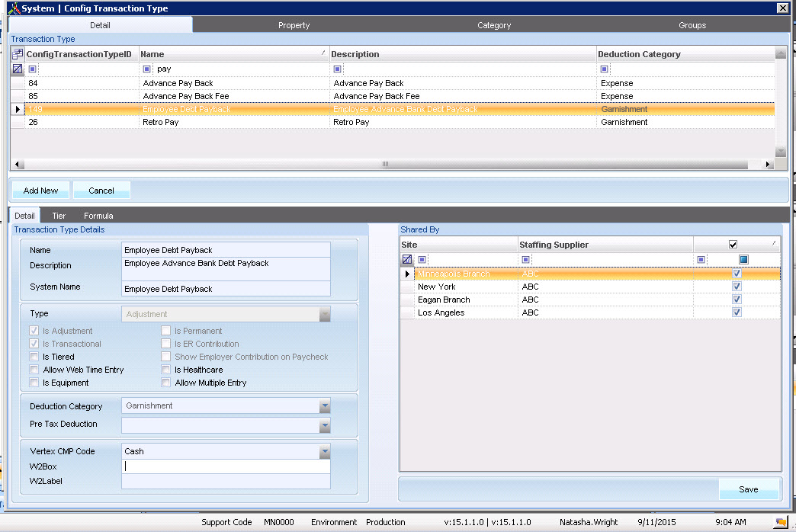Viewport: 796px width, 532px height.
Task: Uncheck sharing for New York site
Action: pos(737,287)
